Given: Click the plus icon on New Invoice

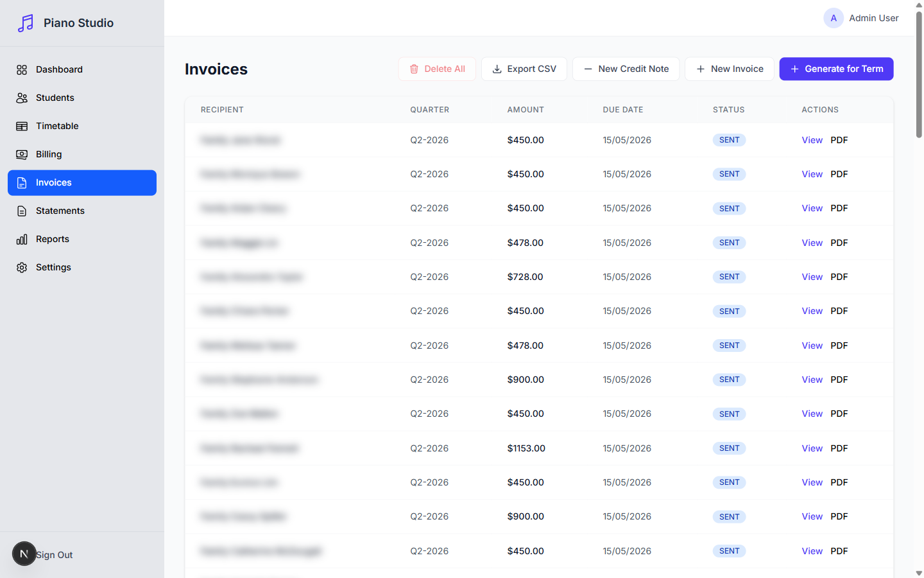Looking at the screenshot, I should (x=700, y=69).
